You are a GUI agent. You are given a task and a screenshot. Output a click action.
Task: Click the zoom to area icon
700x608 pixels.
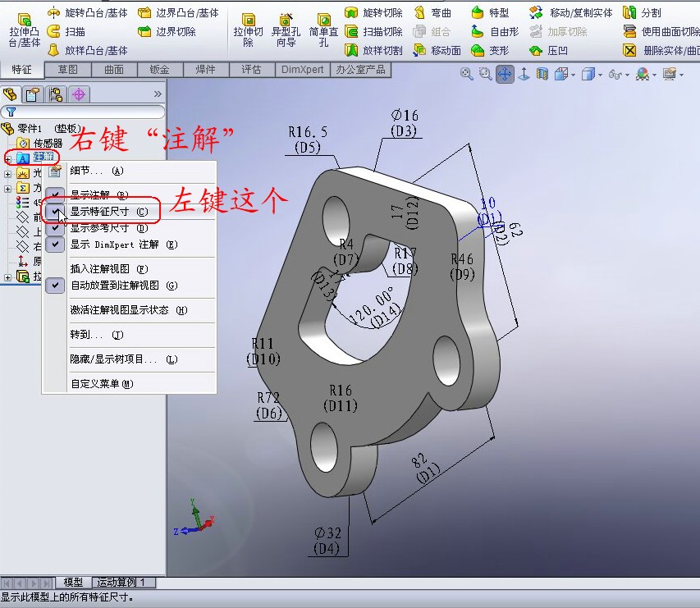click(485, 74)
